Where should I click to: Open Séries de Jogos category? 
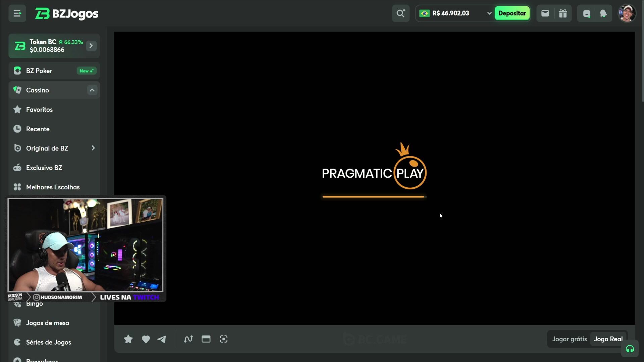pyautogui.click(x=54, y=342)
